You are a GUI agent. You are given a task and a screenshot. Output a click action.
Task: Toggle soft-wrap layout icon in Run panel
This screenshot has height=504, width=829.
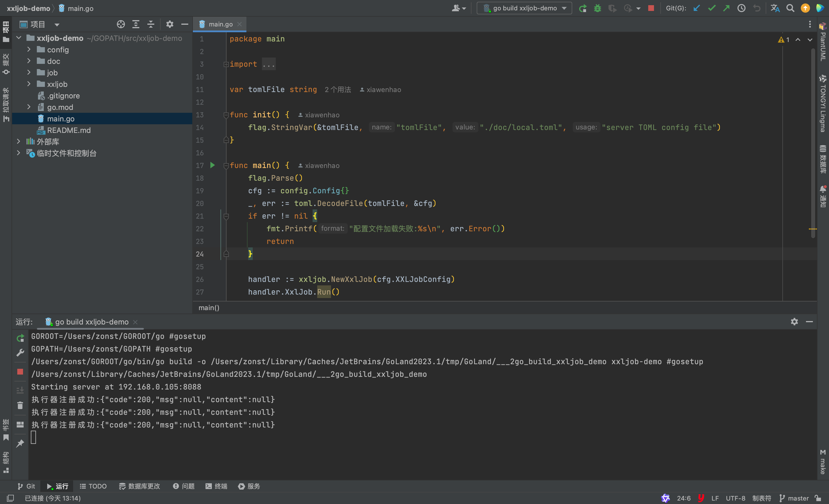pos(20,424)
